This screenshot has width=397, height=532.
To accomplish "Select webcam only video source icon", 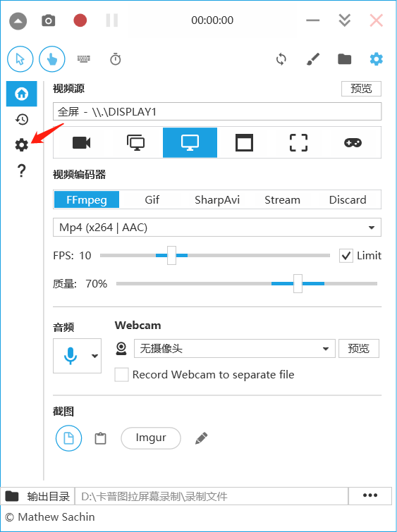I will tap(82, 142).
